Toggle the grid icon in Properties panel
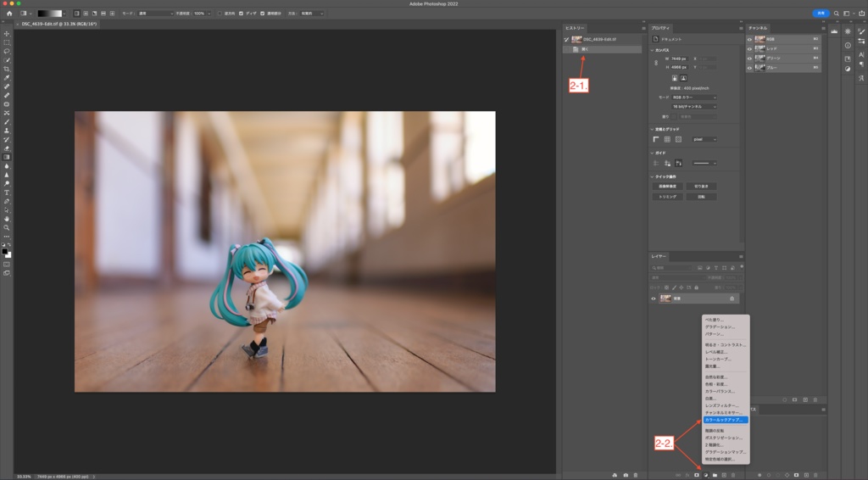Viewport: 868px width, 480px height. (x=667, y=140)
